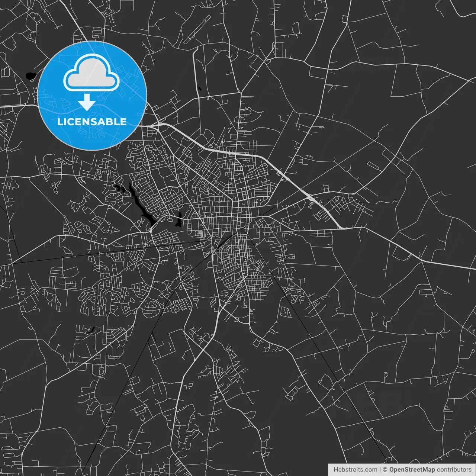476x476 pixels.
Task: Click the white cloud icon in the badge
Action: tap(91, 73)
